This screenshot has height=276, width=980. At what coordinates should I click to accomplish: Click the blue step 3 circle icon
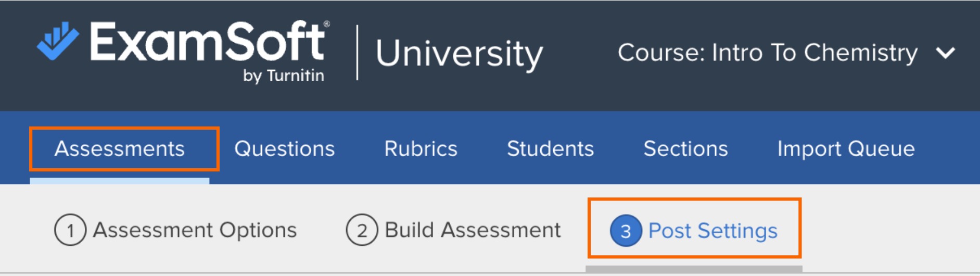pyautogui.click(x=626, y=231)
